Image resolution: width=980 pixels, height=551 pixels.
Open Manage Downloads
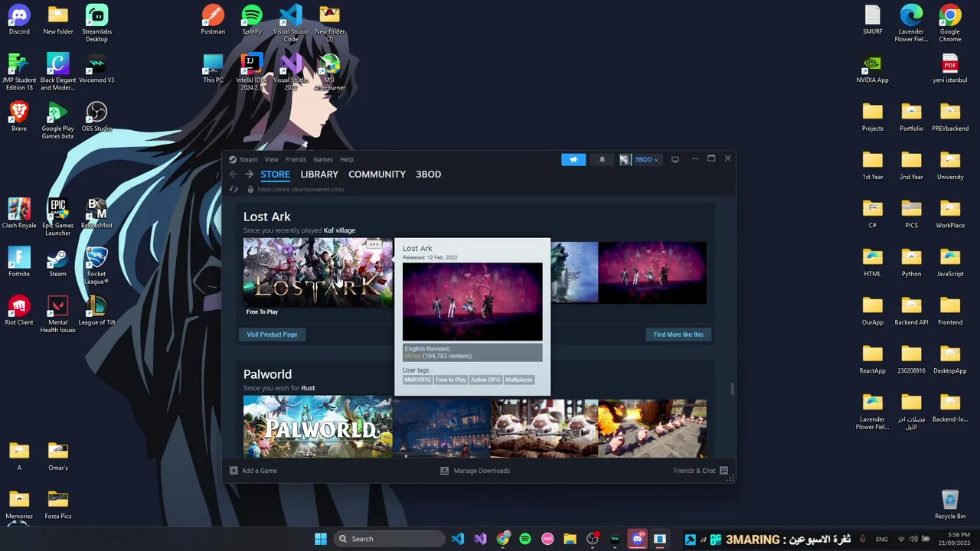(482, 471)
